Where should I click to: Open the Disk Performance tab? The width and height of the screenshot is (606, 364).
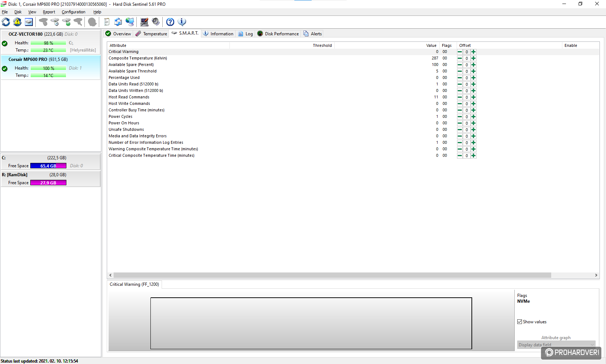[278, 34]
